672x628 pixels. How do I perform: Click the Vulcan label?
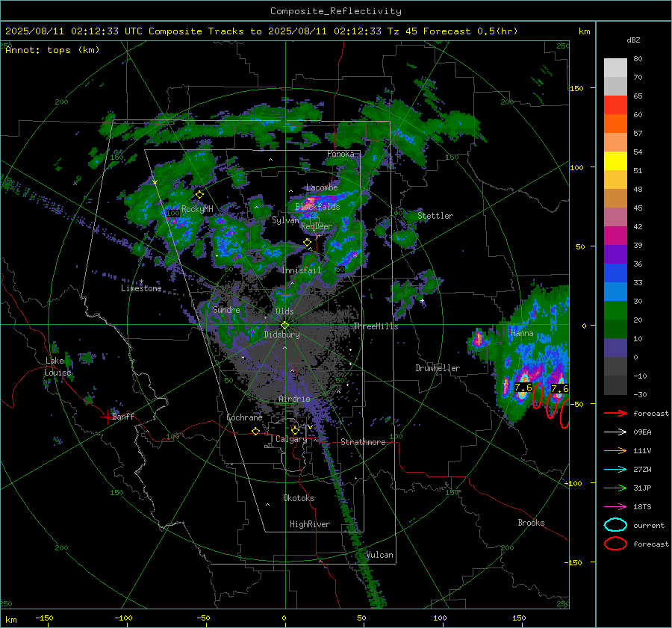[x=380, y=555]
